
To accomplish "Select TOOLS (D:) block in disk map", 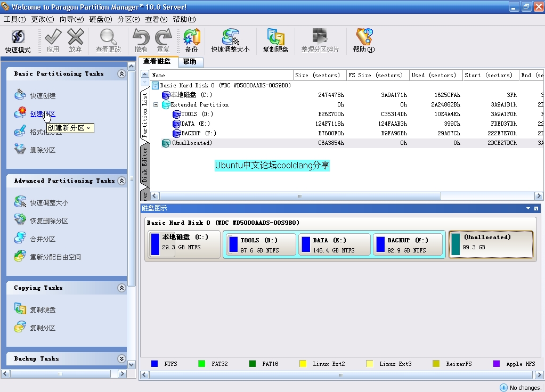I will click(261, 245).
